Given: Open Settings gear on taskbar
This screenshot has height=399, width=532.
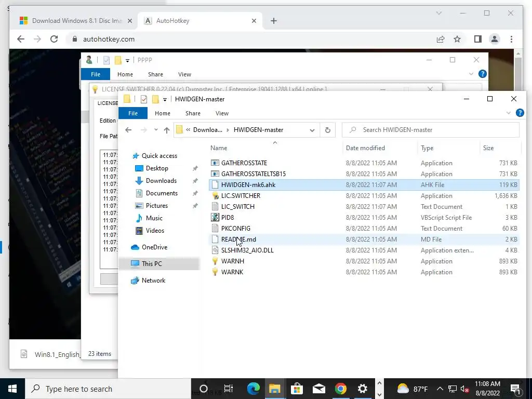Looking at the screenshot, I should (362, 389).
